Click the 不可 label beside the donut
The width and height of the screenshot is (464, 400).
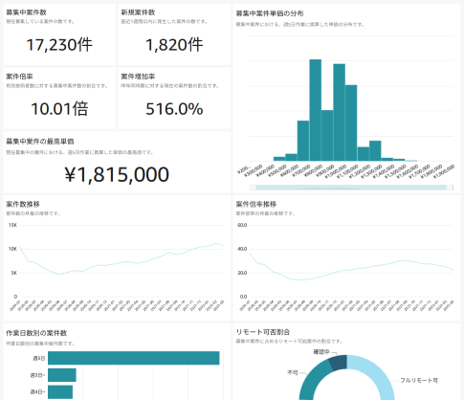[x=293, y=372]
